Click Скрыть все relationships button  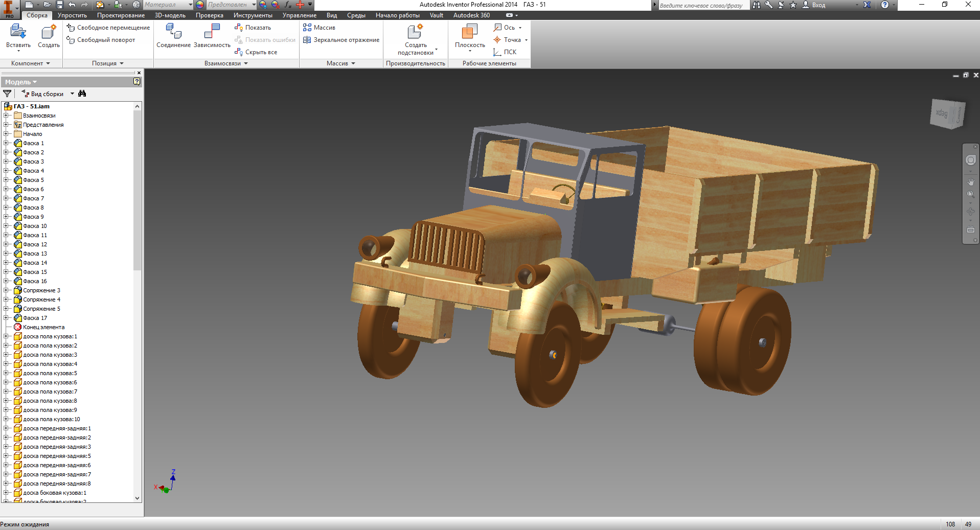256,52
